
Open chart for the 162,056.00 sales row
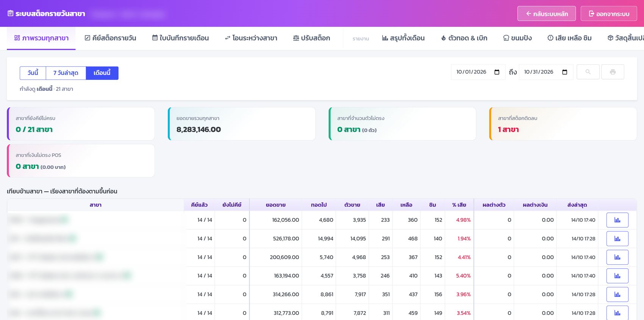point(617,220)
